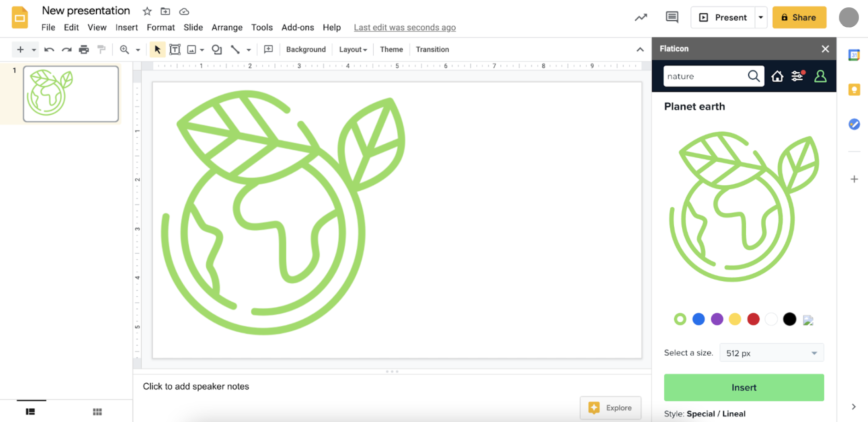The height and width of the screenshot is (422, 868).
Task: Open the Add-ons menu
Action: [298, 27]
